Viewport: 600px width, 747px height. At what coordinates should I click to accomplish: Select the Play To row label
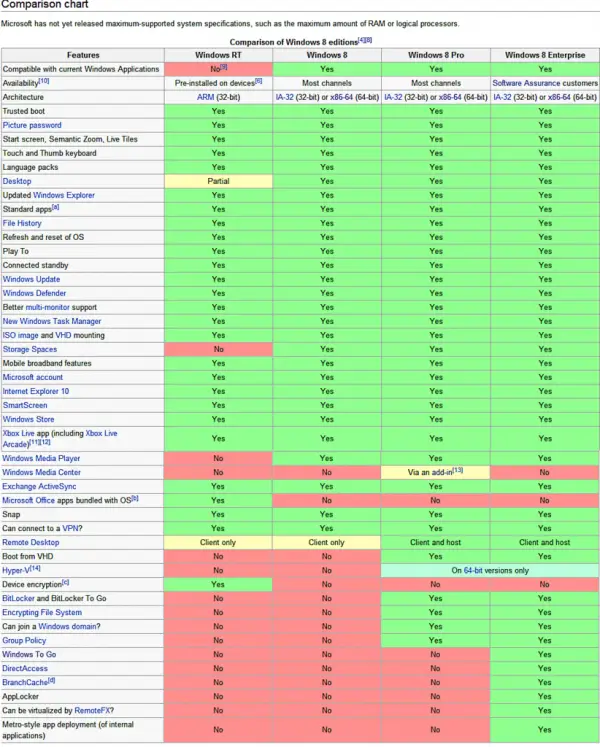[16, 251]
